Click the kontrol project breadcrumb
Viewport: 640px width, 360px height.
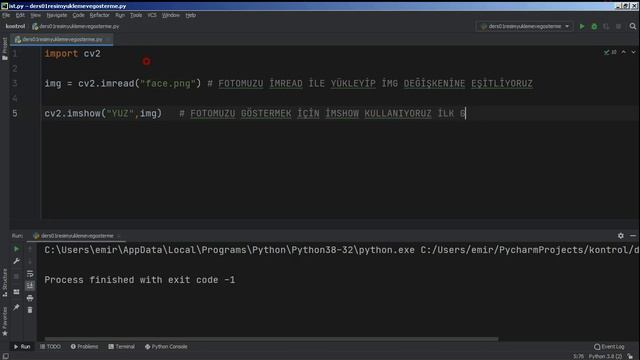click(x=15, y=26)
